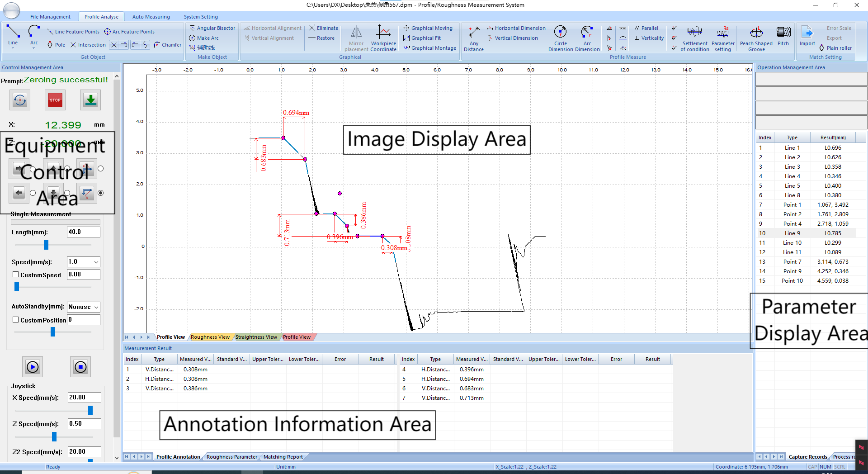Open the Circle Dimension tool
The image size is (868, 474).
[560, 33]
